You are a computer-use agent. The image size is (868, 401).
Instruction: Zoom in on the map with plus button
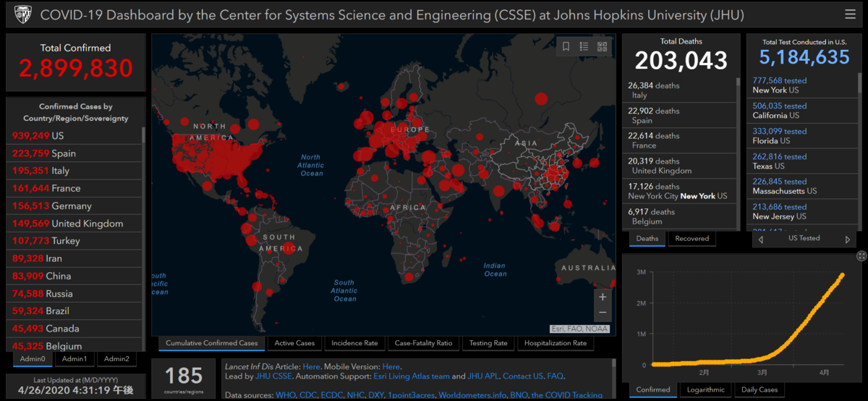603,296
